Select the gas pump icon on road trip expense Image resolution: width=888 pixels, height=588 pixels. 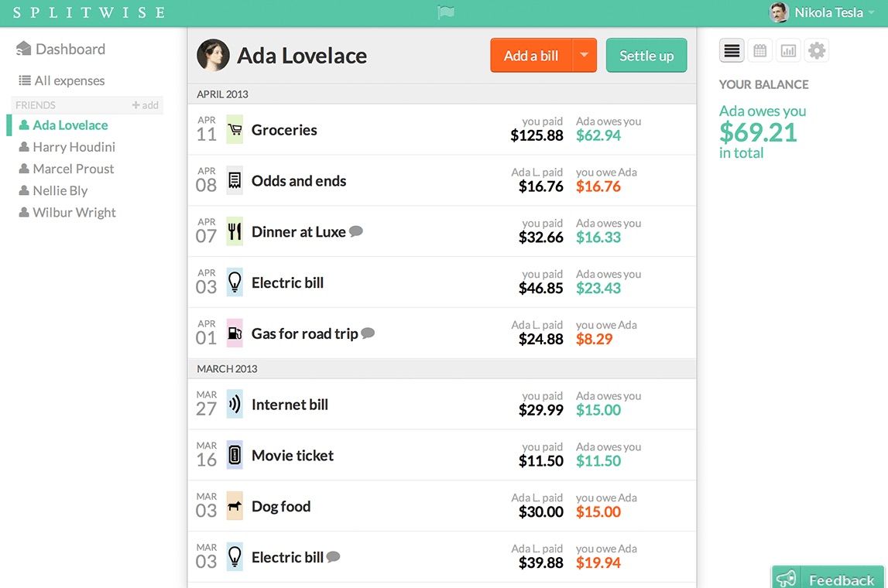click(x=235, y=332)
